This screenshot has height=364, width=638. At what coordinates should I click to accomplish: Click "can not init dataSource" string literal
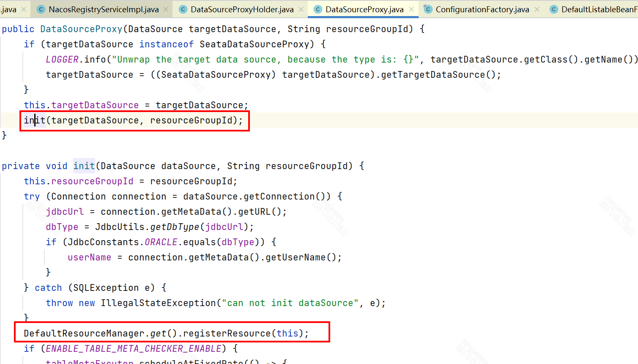point(290,303)
